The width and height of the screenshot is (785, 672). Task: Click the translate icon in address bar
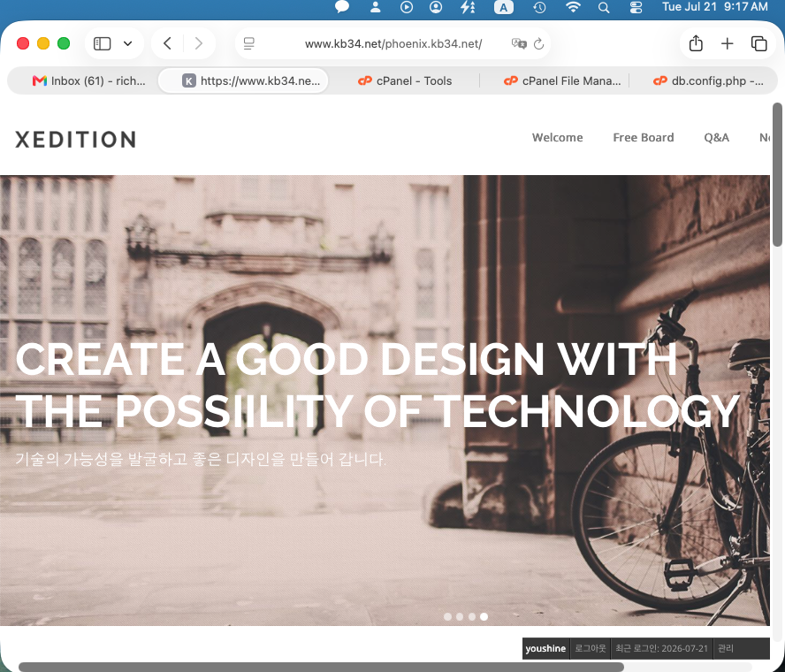[519, 43]
